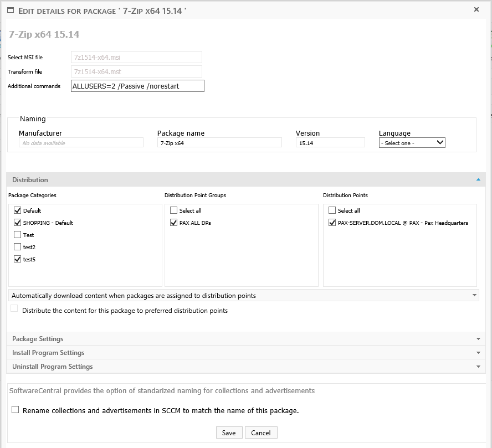Open the automatic content download dropdown

244,296
